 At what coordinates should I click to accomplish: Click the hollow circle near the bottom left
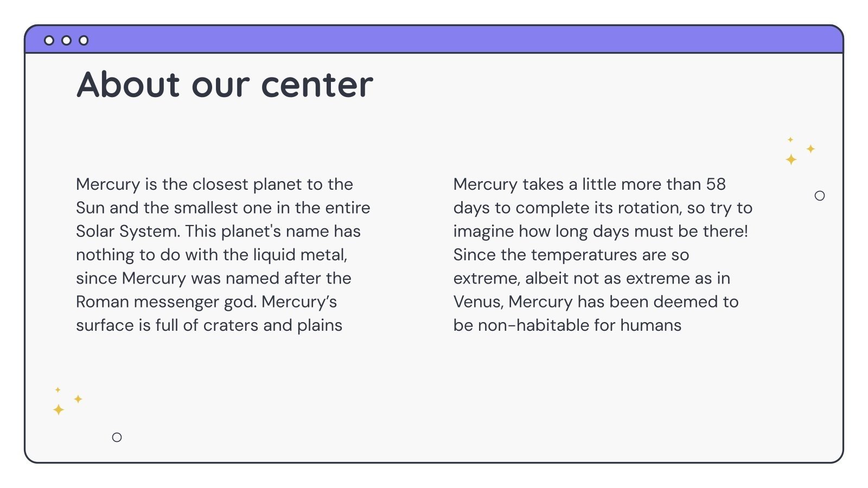click(x=117, y=437)
